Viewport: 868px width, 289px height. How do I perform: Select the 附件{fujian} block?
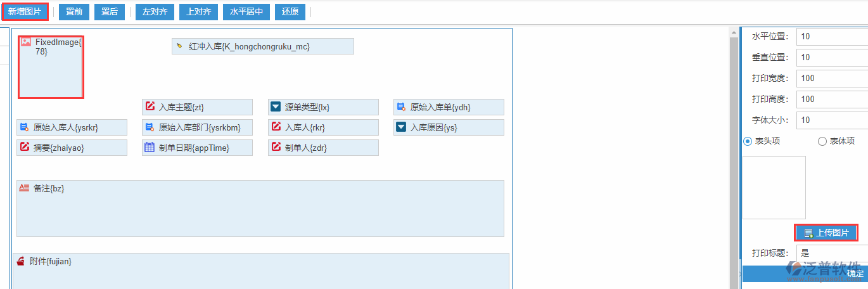(x=261, y=271)
